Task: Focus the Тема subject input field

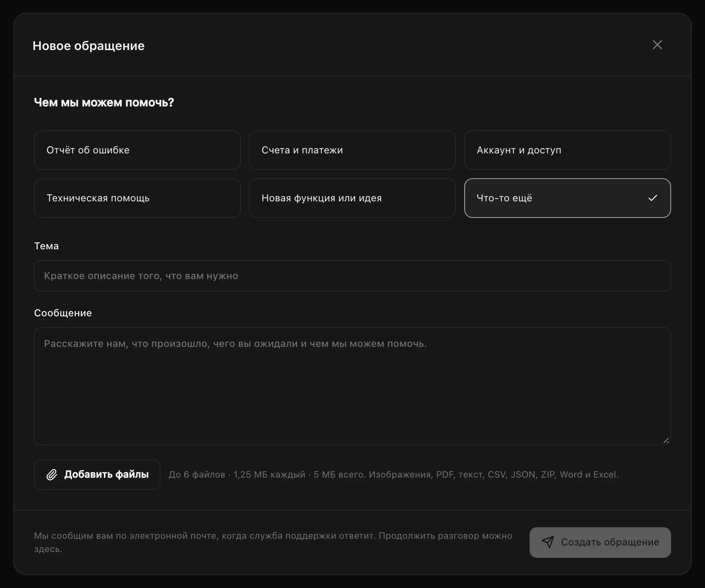Action: click(352, 276)
